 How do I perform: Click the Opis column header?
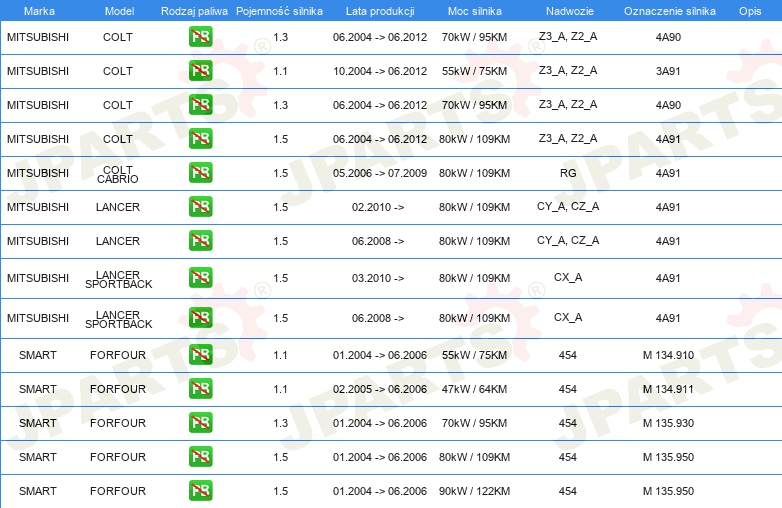coord(750,11)
